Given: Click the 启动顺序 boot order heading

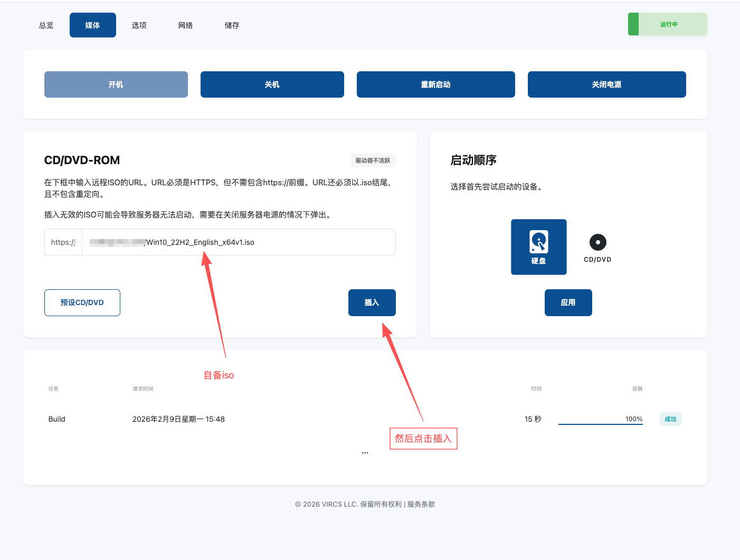Looking at the screenshot, I should (x=473, y=160).
